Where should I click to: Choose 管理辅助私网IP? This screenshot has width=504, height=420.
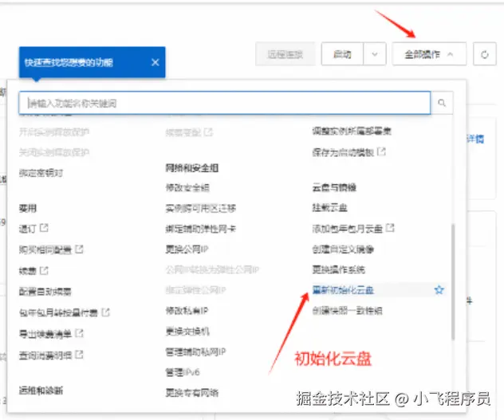pos(195,351)
